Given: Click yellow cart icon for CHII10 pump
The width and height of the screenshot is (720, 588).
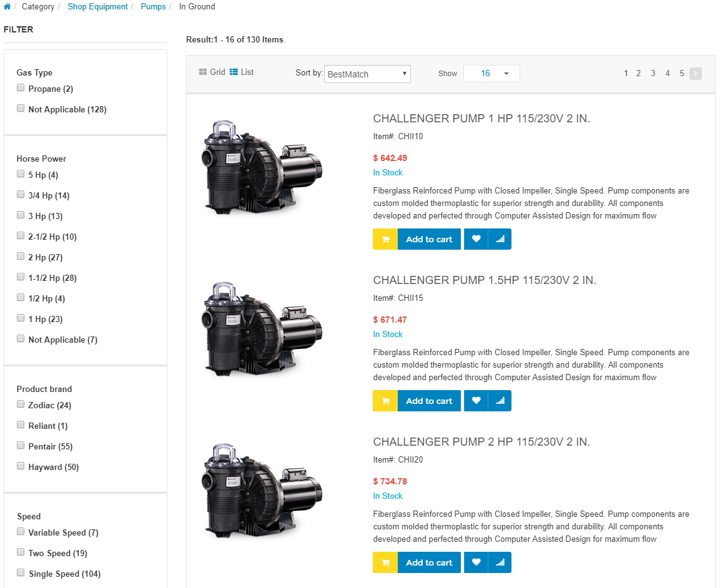Looking at the screenshot, I should coord(385,239).
